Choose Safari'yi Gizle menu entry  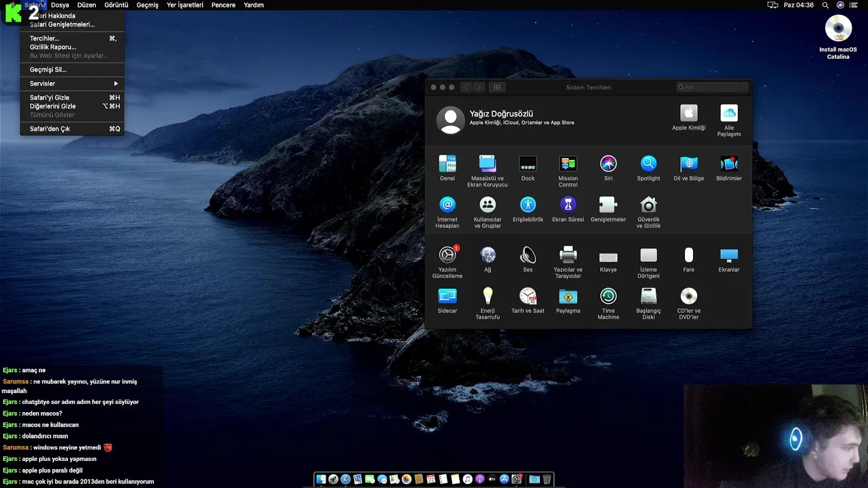[72, 98]
